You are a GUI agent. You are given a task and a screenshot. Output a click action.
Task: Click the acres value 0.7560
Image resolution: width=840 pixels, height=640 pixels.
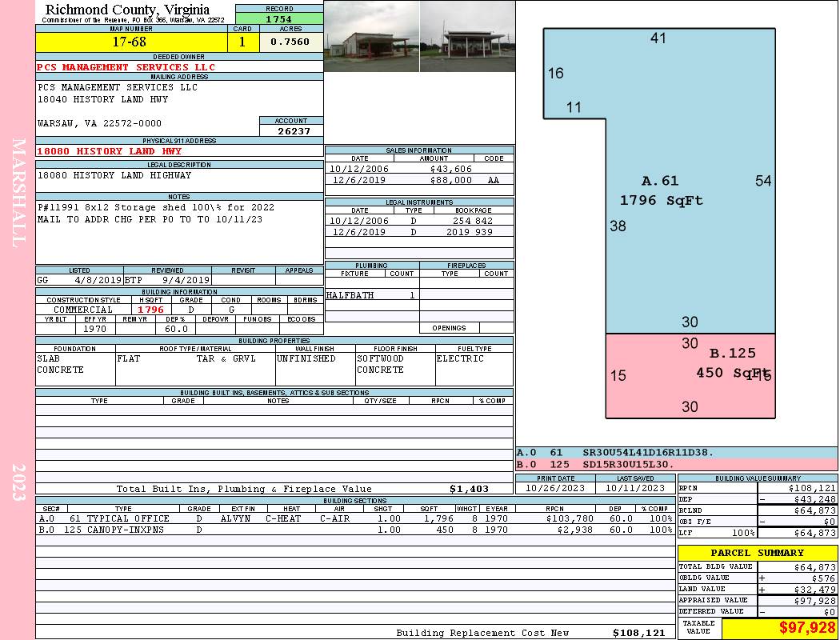(290, 42)
